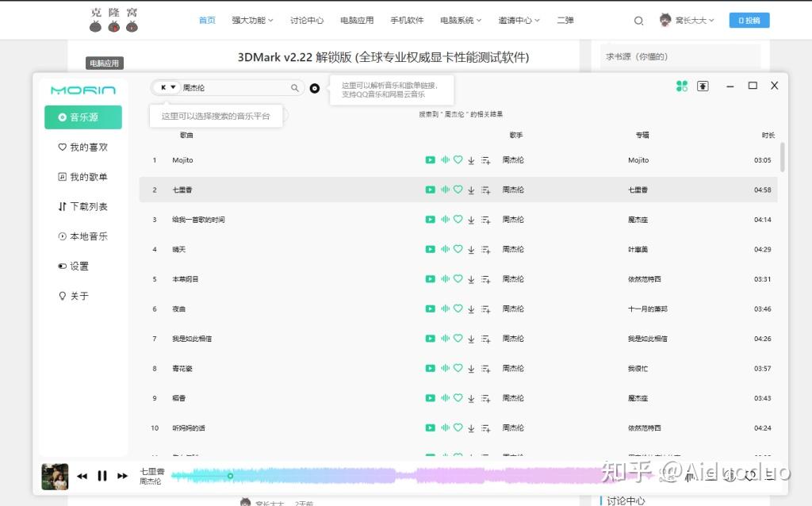Select 音乐源 in sidebar

click(83, 117)
